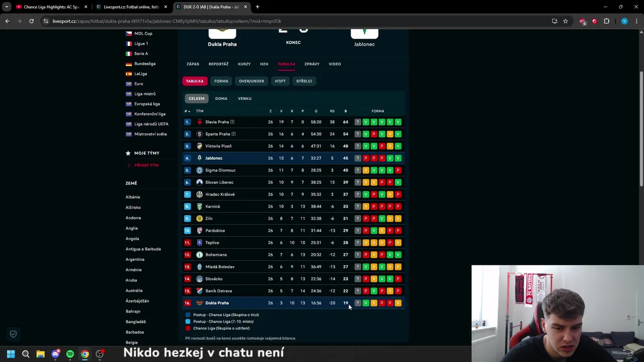Click the Moje týmy star icon
This screenshot has width=644, height=362.
128,153
